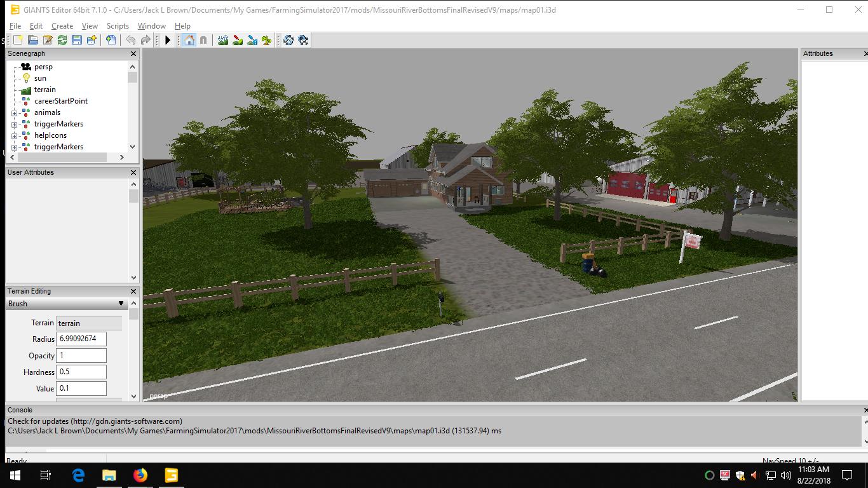Click the green Reload arrows icon

coord(62,40)
